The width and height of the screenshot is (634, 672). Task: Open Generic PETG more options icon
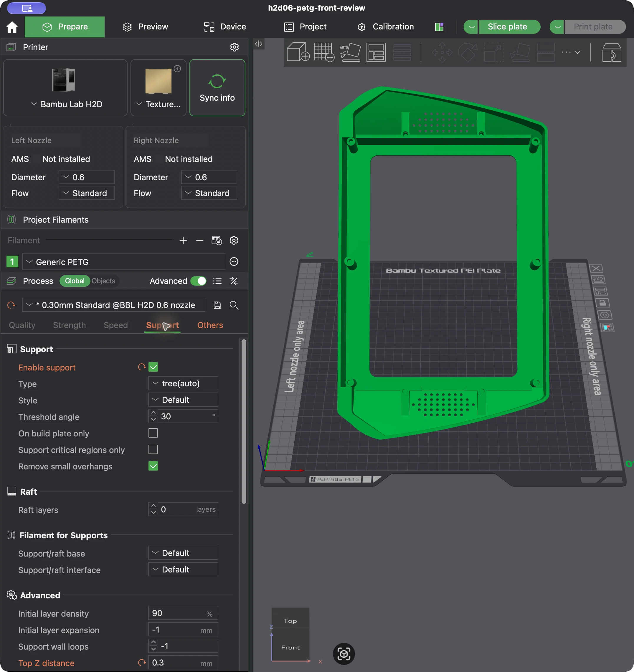pyautogui.click(x=234, y=261)
